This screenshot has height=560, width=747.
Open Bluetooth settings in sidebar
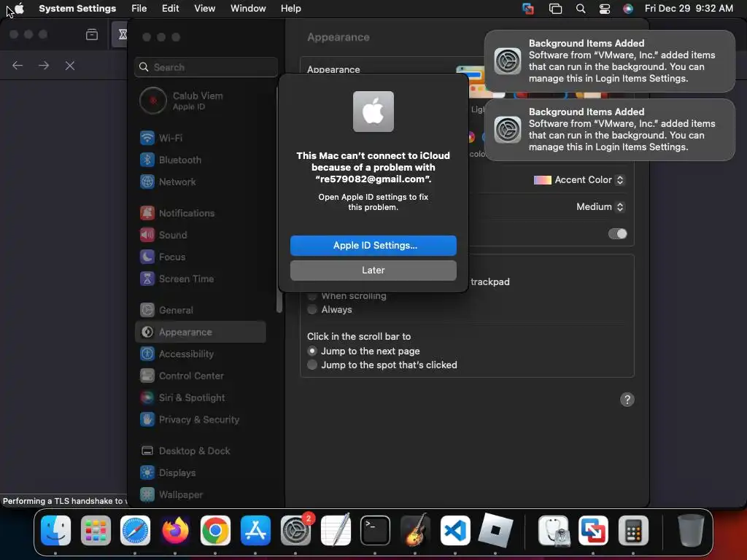[200, 160]
